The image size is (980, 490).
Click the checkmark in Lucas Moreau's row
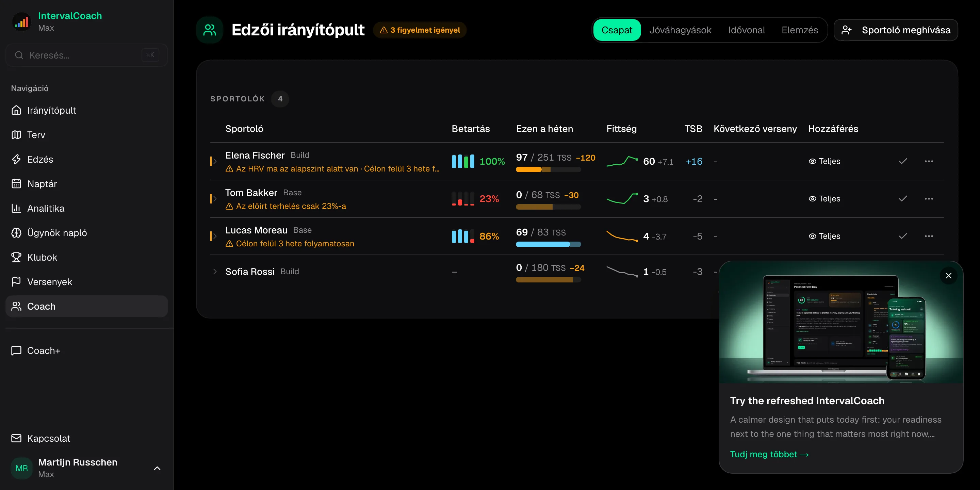[903, 236]
